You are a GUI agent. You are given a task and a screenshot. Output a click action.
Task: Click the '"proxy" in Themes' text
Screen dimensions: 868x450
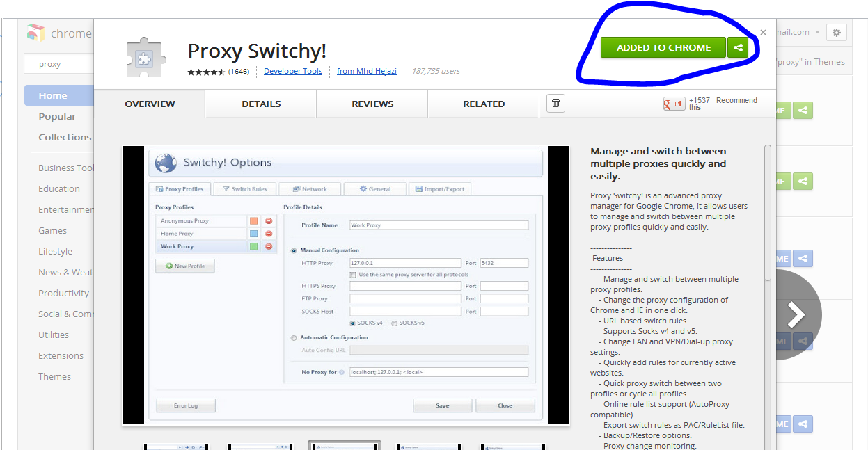coord(810,62)
